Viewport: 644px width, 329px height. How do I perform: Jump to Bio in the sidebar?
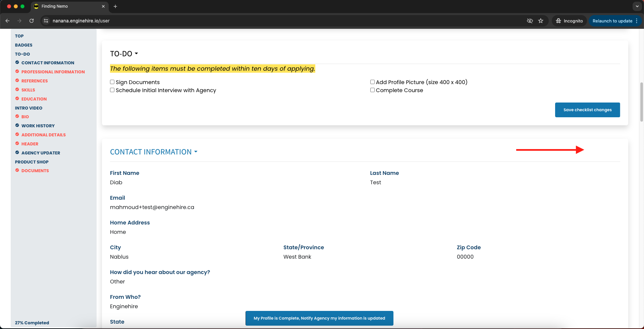(25, 117)
